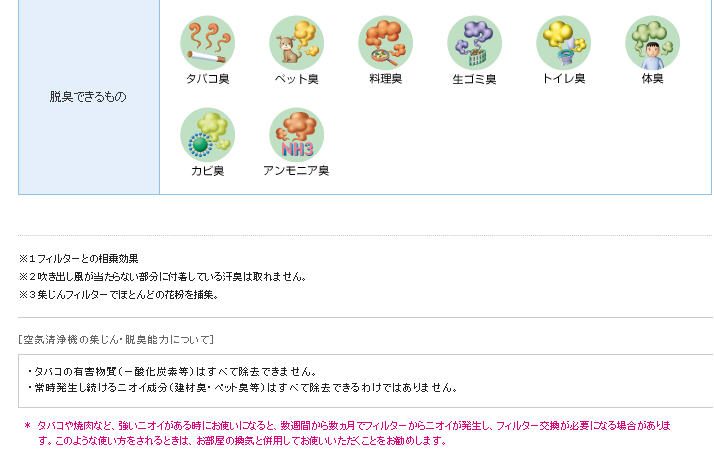The height and width of the screenshot is (459, 714).
Task: Click the toilet odor icon
Action: click(563, 43)
